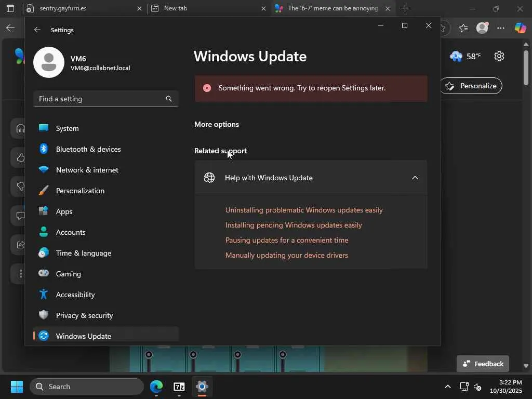
Task: Open Pausing updates for a convenient time link
Action: 287,240
